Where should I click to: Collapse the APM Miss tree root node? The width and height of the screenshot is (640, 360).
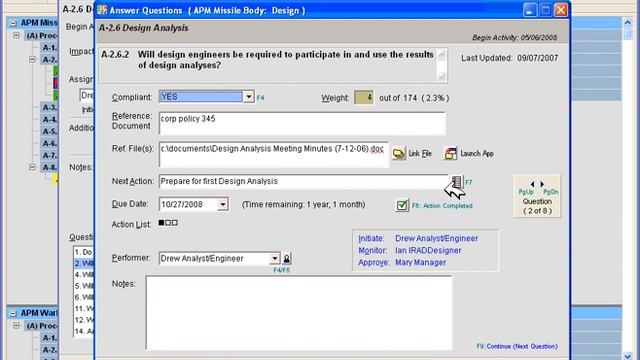[13, 23]
